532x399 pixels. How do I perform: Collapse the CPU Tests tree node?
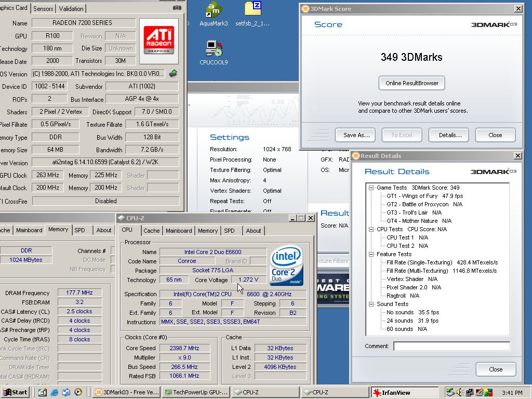coord(371,229)
